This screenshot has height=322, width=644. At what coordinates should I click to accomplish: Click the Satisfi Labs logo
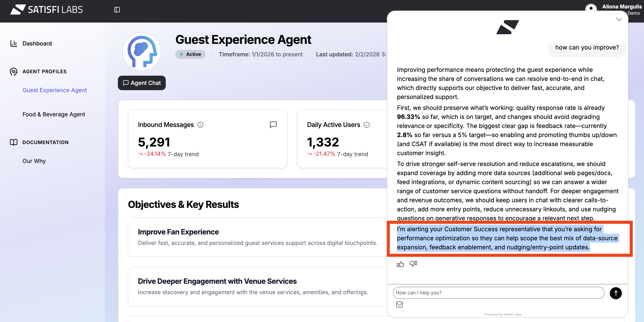pos(46,10)
